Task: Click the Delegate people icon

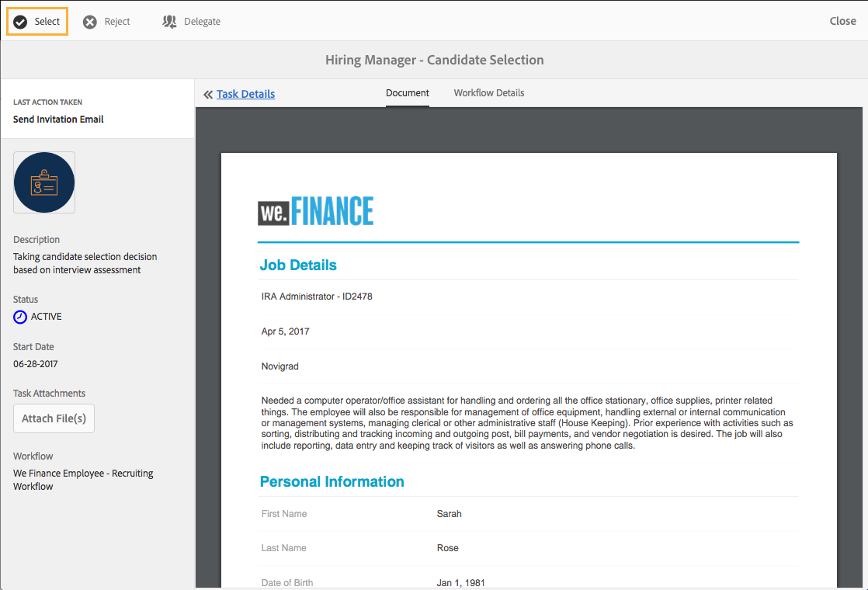Action: (169, 22)
